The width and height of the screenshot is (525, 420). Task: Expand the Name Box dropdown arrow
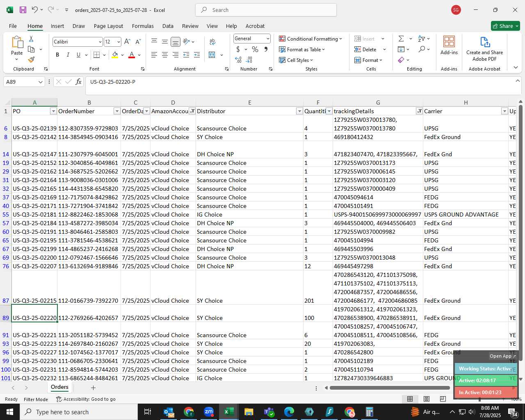pos(40,82)
